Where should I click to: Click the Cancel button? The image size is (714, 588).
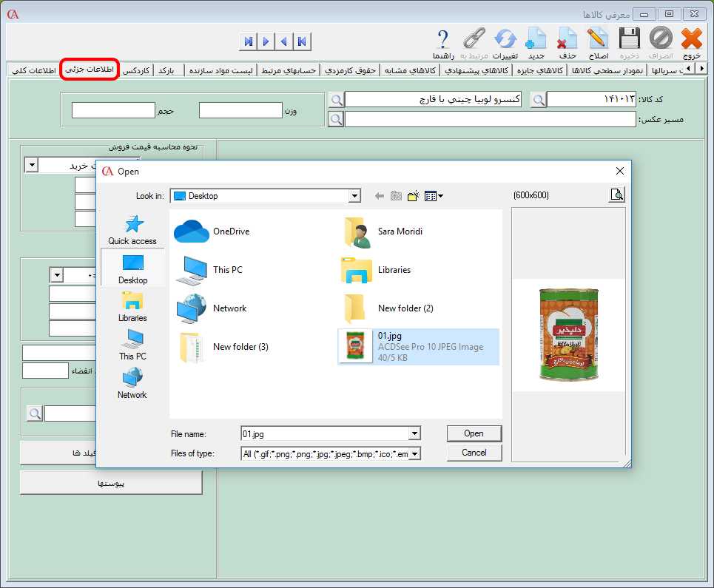click(x=474, y=453)
